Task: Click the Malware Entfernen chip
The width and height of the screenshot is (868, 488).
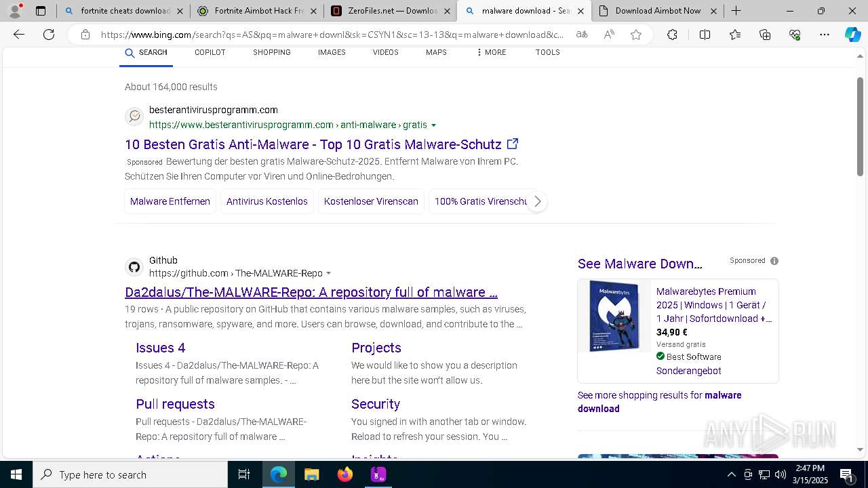Action: (x=170, y=201)
